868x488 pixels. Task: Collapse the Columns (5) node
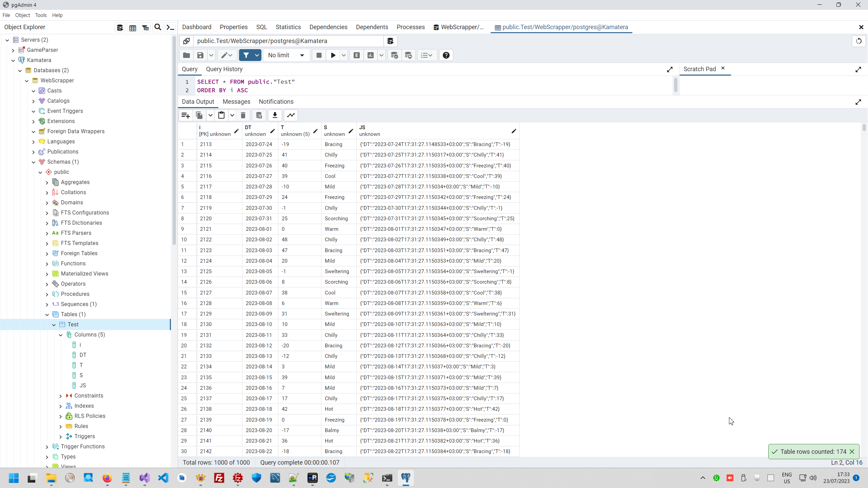tap(61, 335)
